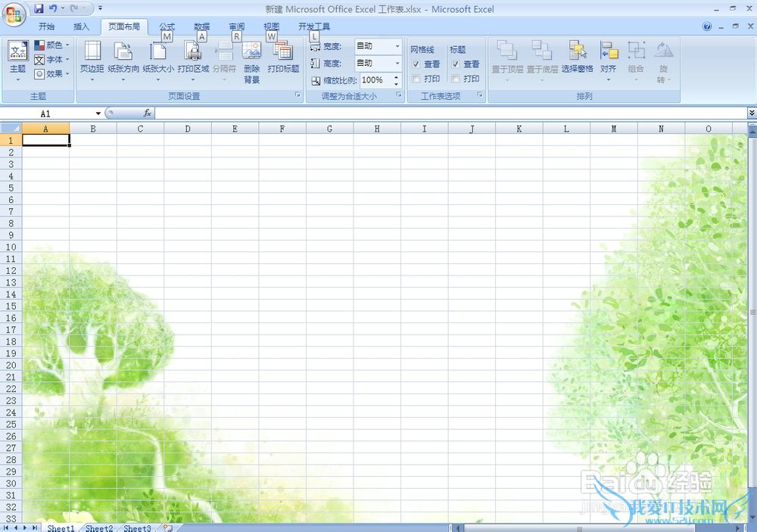This screenshot has width=757, height=532.
Task: Open the Width (宽度) dropdown
Action: [397, 46]
